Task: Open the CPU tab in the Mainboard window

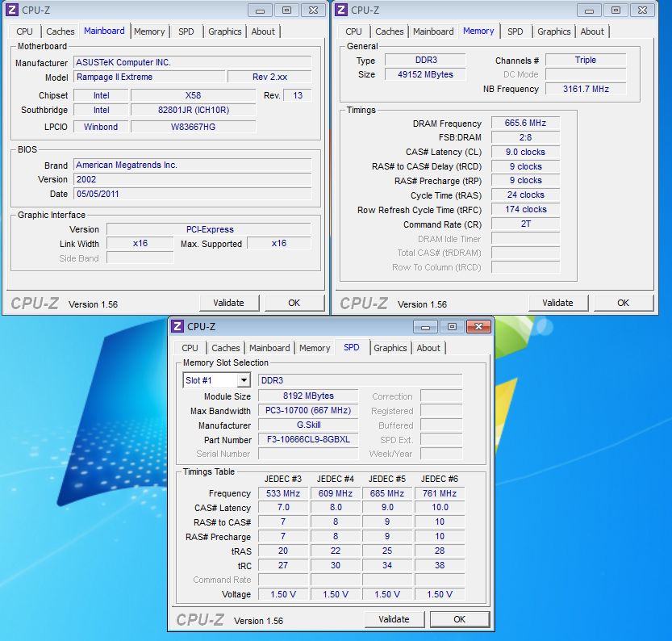Action: (24, 31)
